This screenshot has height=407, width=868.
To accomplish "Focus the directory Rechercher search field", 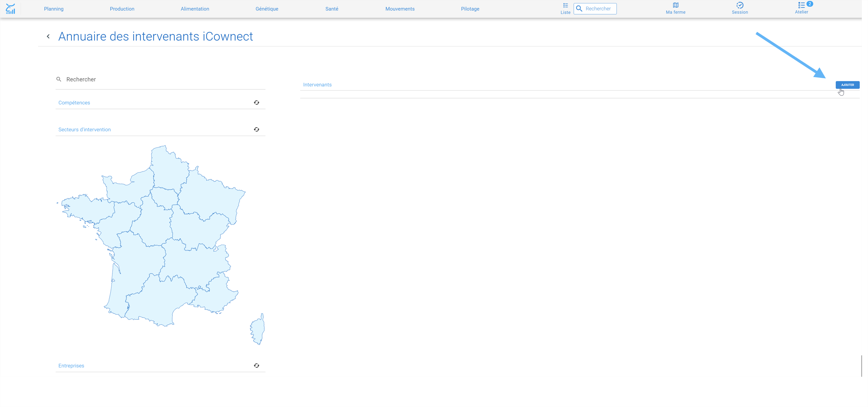I will tap(160, 79).
